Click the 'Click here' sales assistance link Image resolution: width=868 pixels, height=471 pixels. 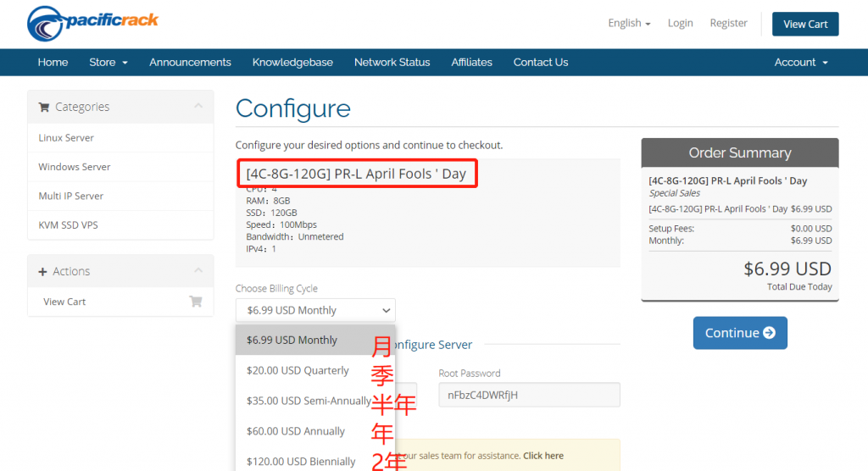click(x=543, y=456)
